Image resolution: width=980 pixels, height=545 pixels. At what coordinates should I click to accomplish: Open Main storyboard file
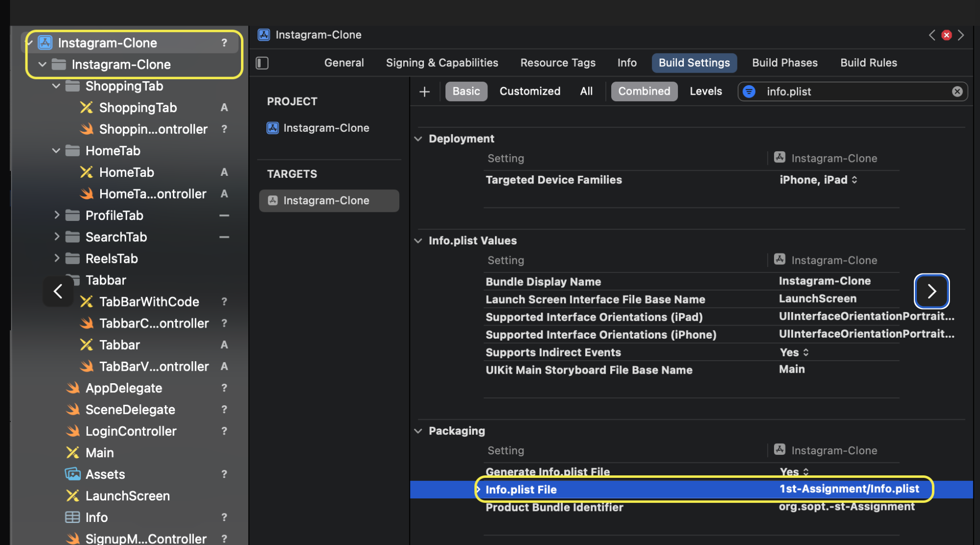[x=99, y=452]
